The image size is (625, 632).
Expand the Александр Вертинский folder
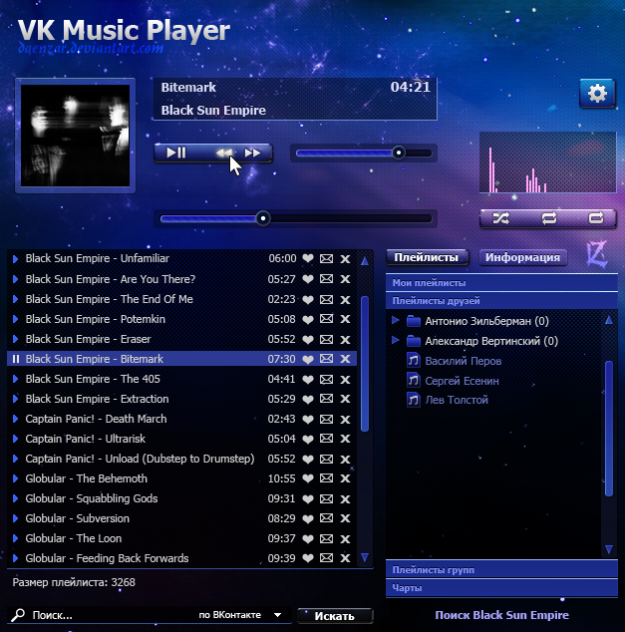click(x=397, y=341)
